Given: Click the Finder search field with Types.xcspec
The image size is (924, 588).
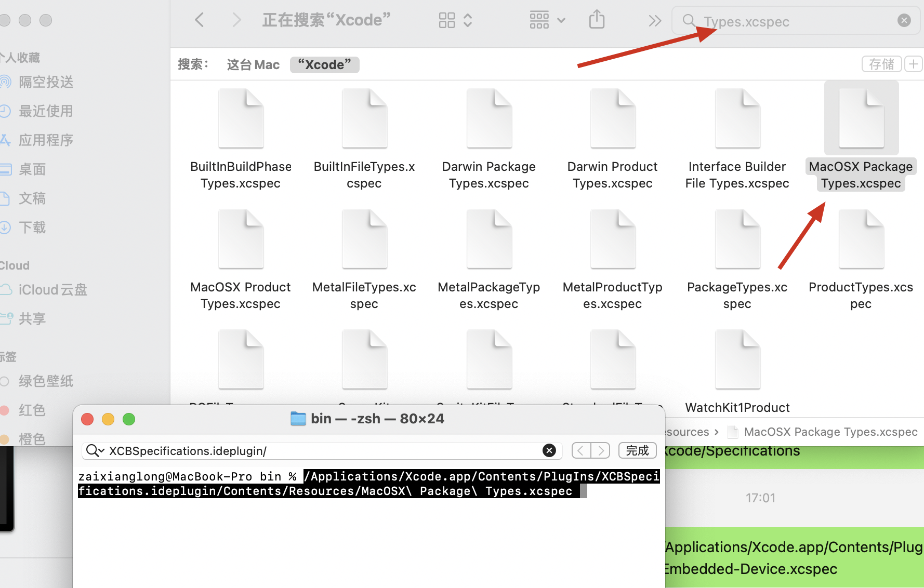Looking at the screenshot, I should tap(796, 20).
